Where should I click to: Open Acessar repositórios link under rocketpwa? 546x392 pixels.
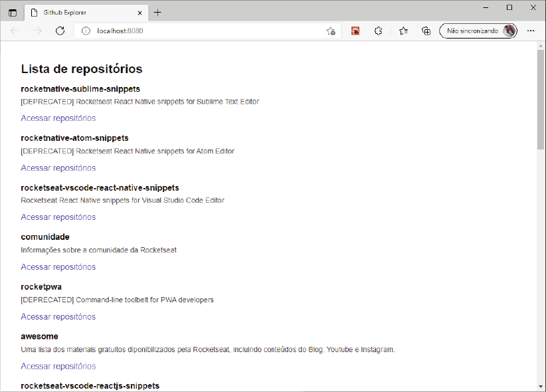pos(58,317)
